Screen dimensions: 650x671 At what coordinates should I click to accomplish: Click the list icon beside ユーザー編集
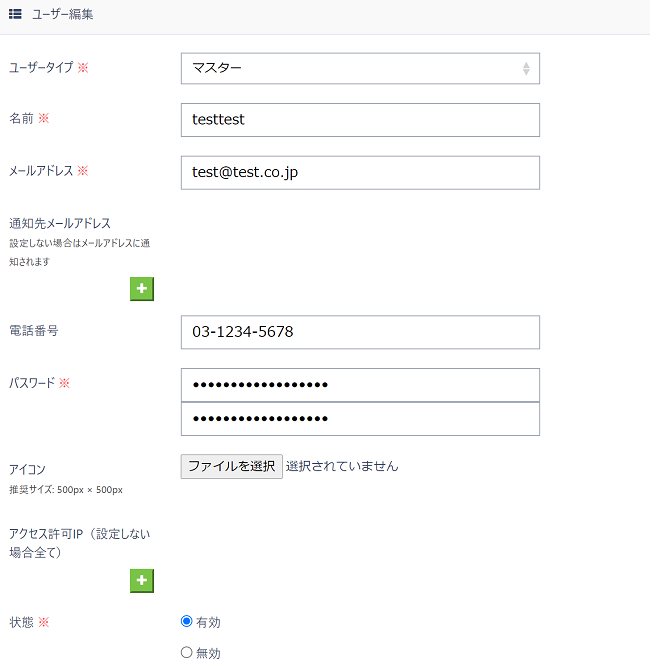(x=15, y=14)
